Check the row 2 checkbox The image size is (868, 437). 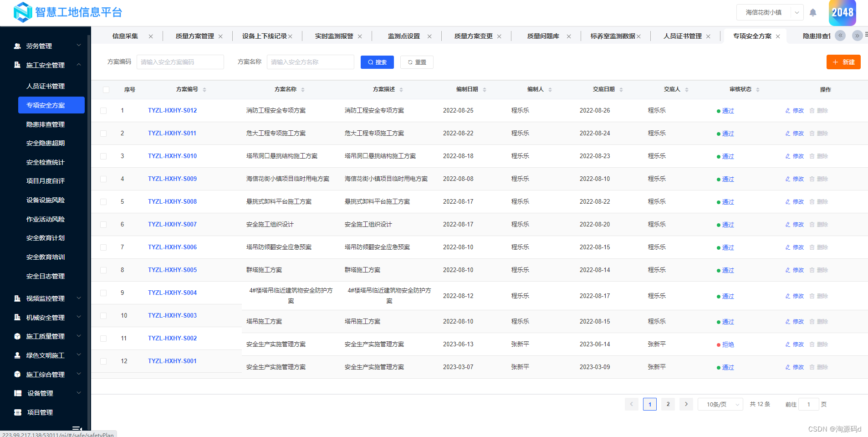click(x=103, y=134)
